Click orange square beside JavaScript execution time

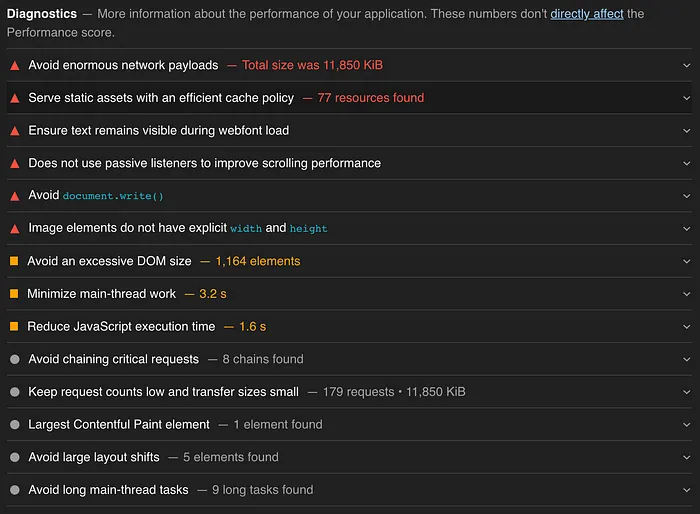(14, 327)
